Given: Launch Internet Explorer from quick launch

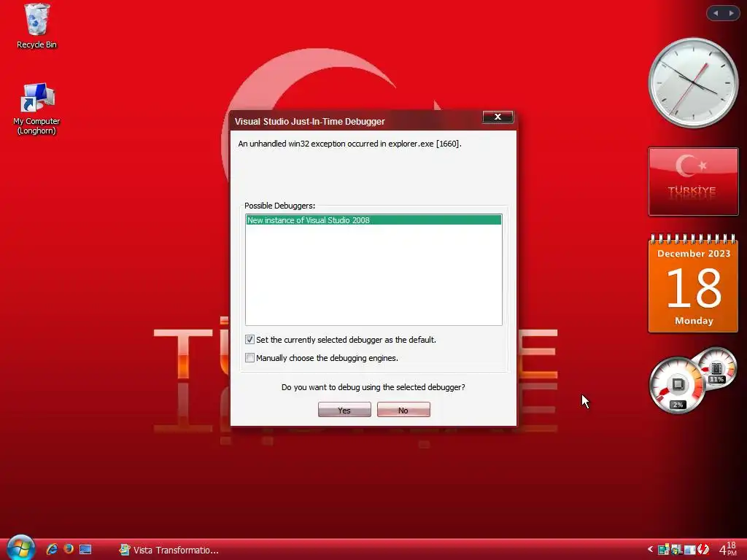Looking at the screenshot, I should point(52,549).
